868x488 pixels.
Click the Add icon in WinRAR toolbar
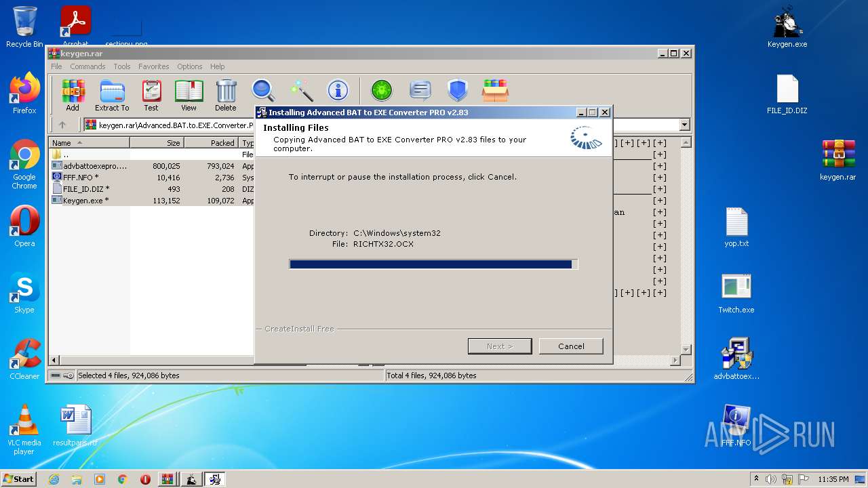pos(73,95)
